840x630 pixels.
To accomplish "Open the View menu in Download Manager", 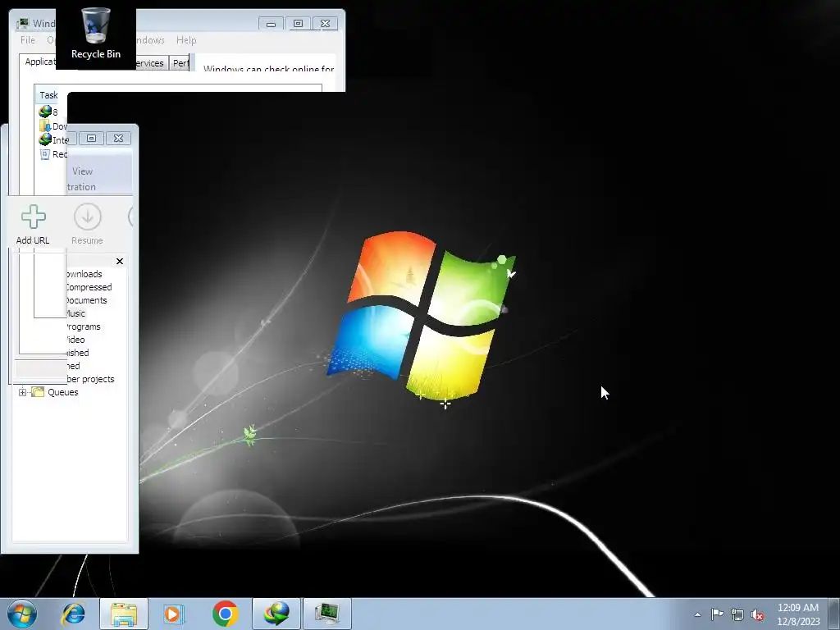I will 83,171.
